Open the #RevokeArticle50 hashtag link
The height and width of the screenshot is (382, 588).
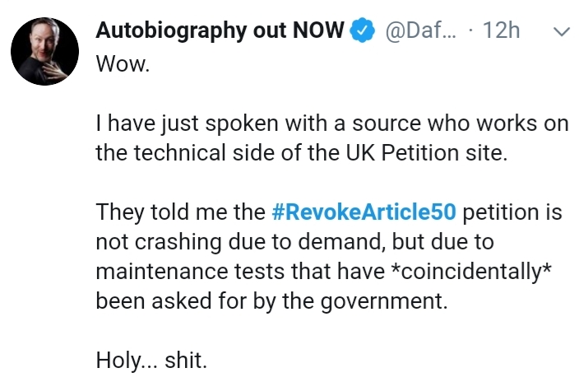[363, 212]
